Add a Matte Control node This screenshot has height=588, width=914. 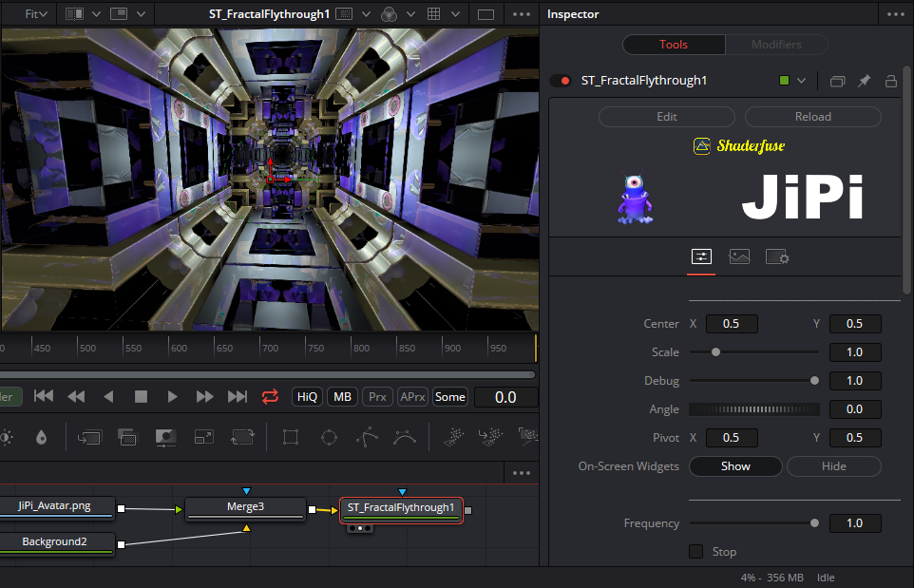click(165, 436)
